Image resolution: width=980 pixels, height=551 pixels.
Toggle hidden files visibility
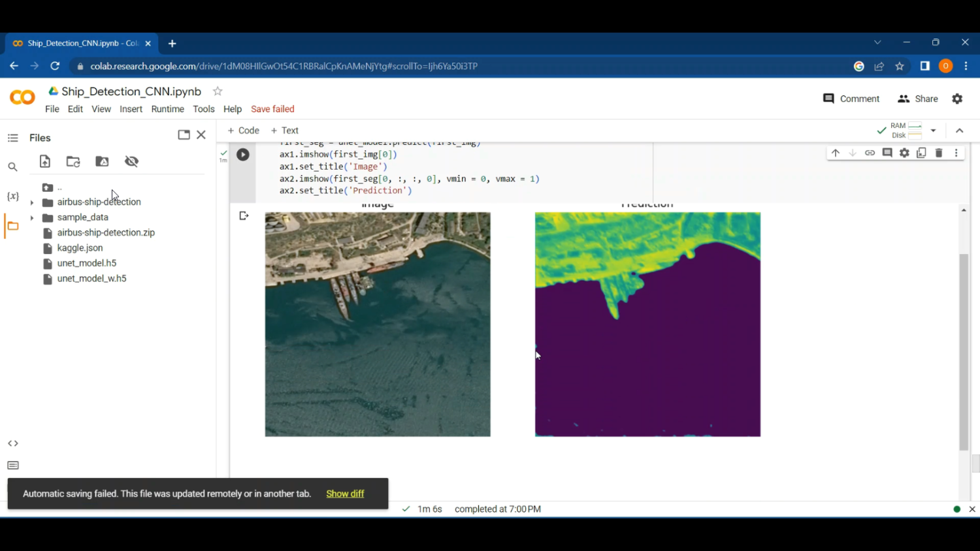(x=131, y=161)
